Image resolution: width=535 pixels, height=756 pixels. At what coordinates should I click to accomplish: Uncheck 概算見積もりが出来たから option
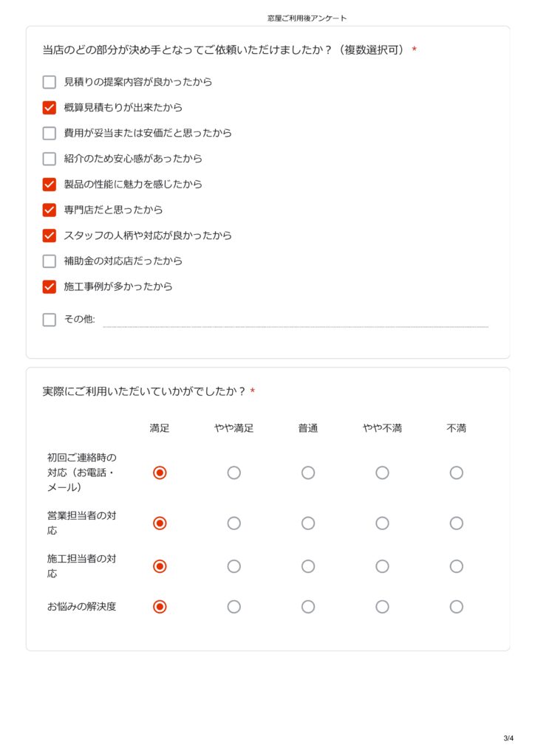coord(50,108)
